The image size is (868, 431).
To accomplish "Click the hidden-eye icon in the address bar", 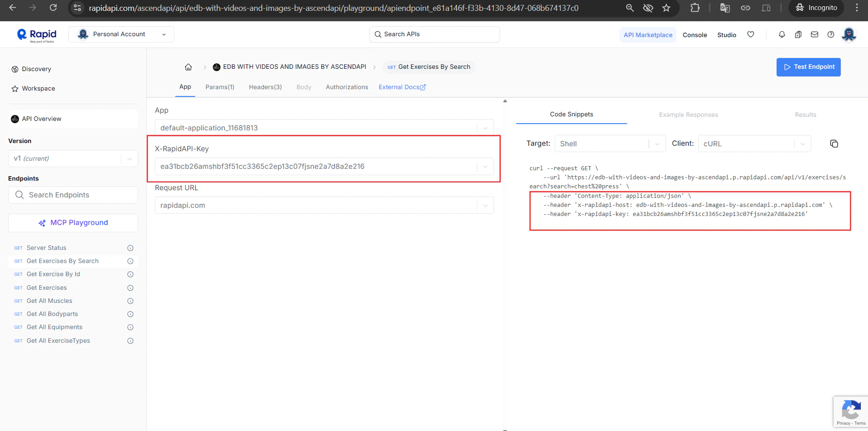I will pyautogui.click(x=648, y=8).
